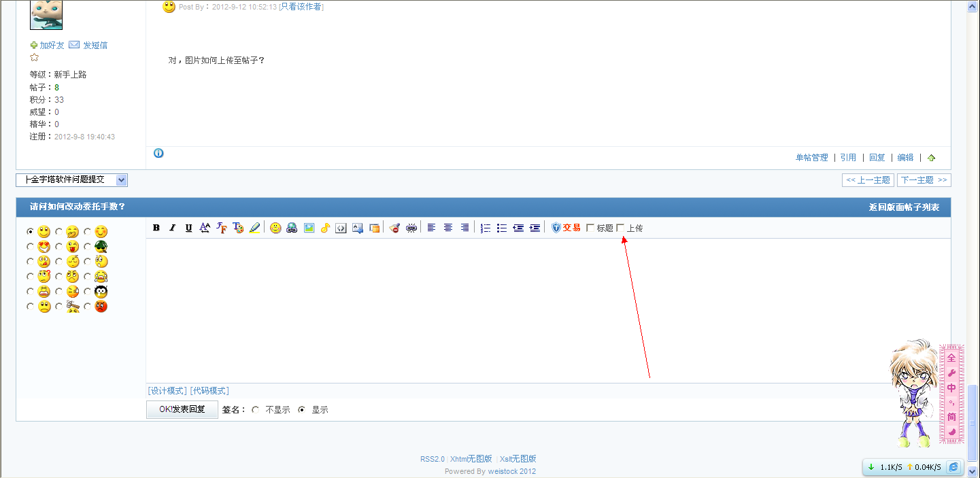Open the font family tool
The image size is (980, 478).
222,228
